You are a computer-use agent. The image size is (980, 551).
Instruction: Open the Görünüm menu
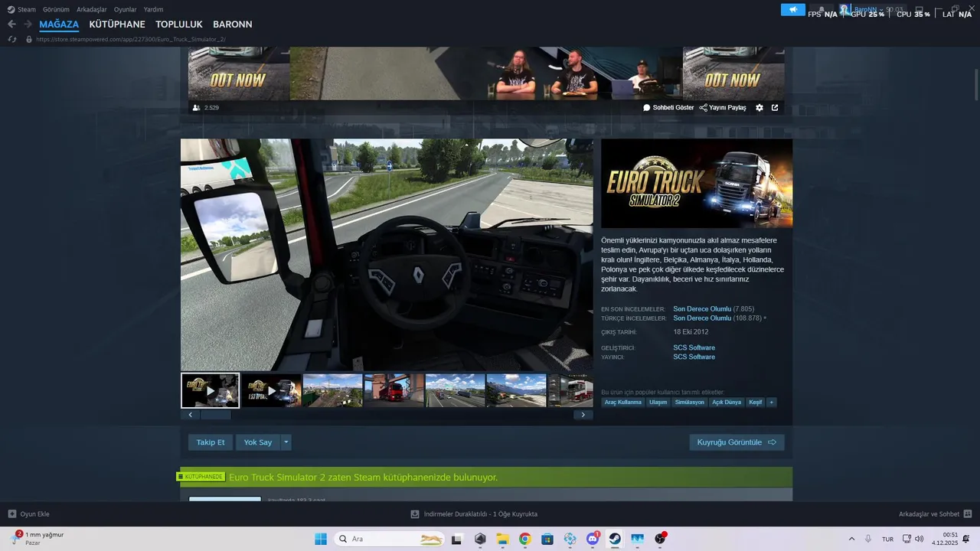coord(56,10)
